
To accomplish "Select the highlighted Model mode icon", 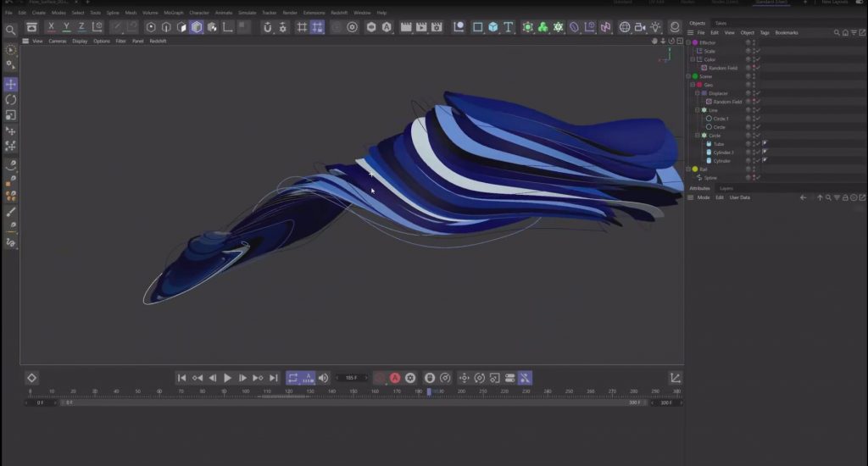I will point(197,27).
